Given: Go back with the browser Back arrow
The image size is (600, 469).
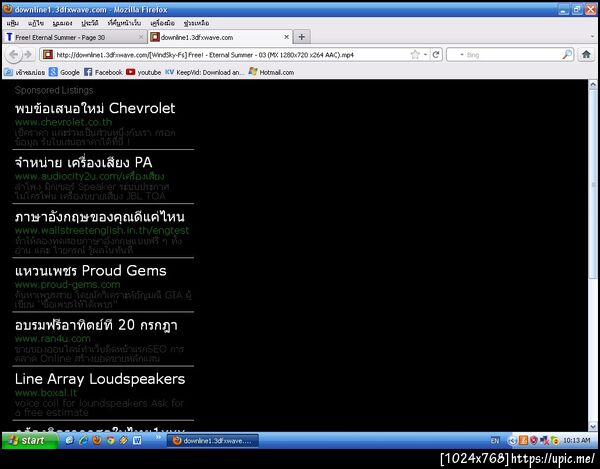Looking at the screenshot, I should (x=14, y=55).
